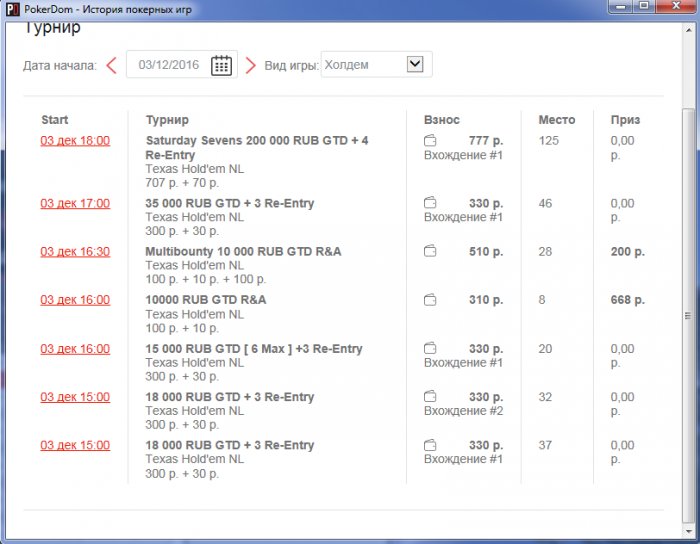
Task: Click scrollbar up arrow
Action: click(689, 30)
